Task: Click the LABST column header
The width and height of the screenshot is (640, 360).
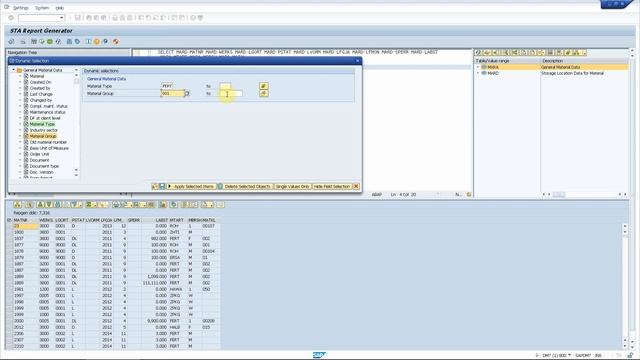Action: click(155, 220)
